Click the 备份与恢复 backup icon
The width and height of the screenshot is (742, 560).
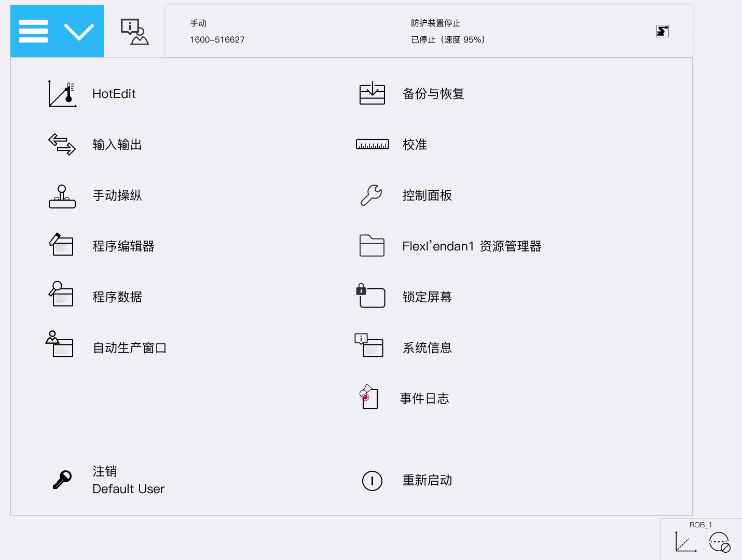[372, 94]
